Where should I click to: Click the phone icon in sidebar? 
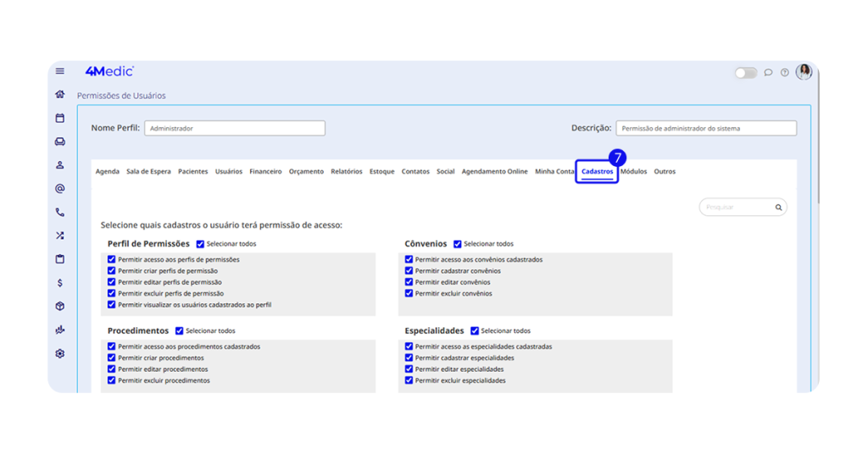point(60,213)
